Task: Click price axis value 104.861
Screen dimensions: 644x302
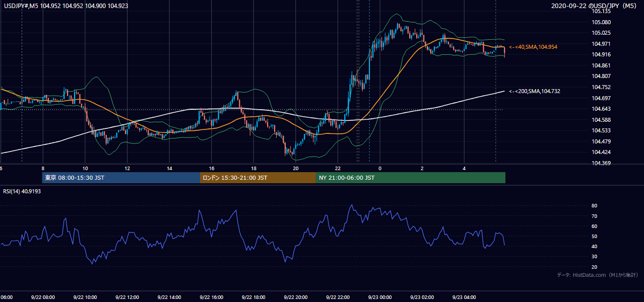Action: pos(602,65)
